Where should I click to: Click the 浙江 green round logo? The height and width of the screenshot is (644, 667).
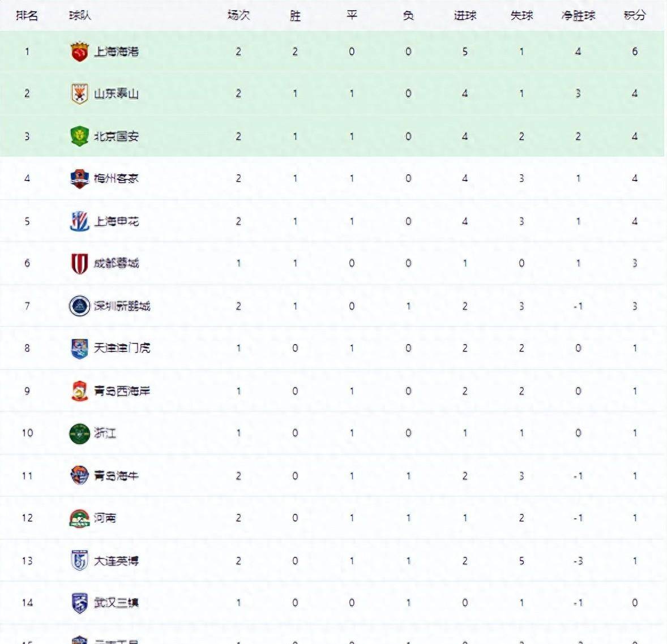(x=79, y=433)
